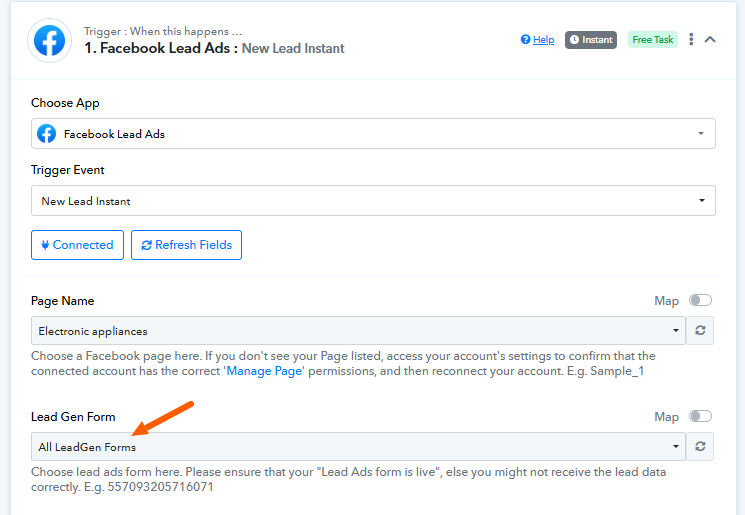Enable the Map toggle for Lead Gen Form

700,417
